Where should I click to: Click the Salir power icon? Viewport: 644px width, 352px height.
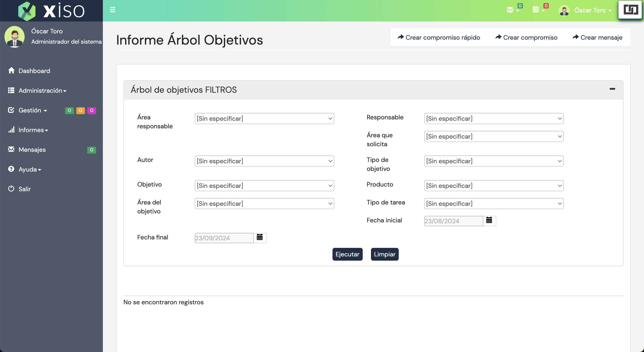click(11, 189)
